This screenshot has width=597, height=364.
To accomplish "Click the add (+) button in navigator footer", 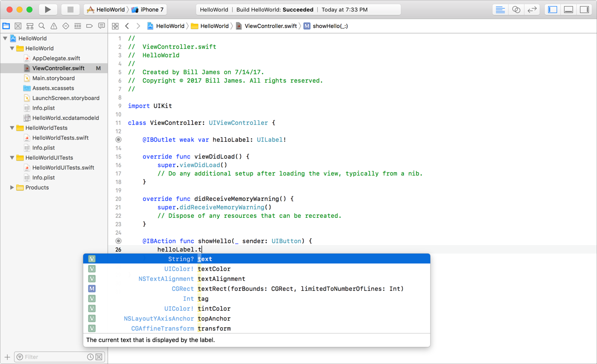I will 7,357.
